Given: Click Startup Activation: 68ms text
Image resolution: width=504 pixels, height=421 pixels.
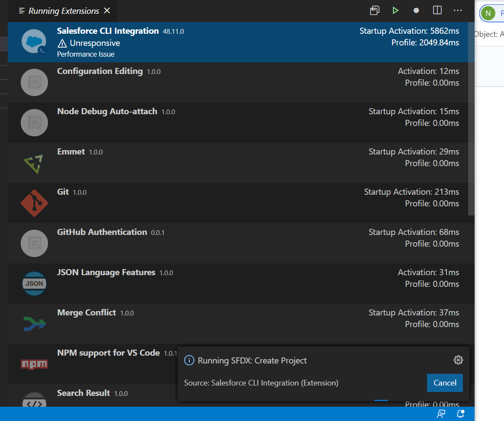Looking at the screenshot, I should 414,232.
